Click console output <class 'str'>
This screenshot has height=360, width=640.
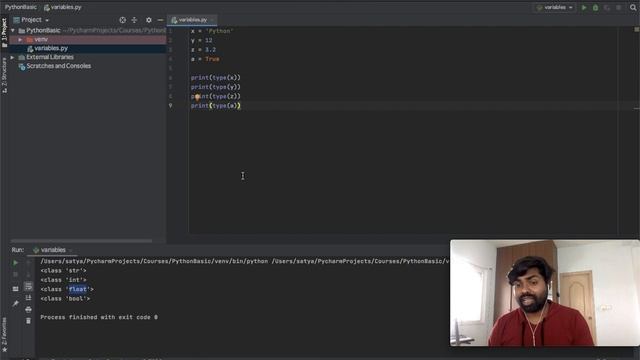tap(63, 271)
